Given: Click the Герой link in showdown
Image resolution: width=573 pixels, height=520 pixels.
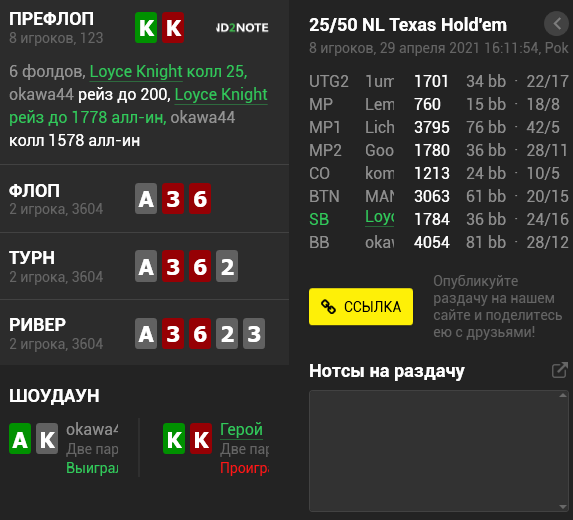Looking at the screenshot, I should [x=241, y=429].
